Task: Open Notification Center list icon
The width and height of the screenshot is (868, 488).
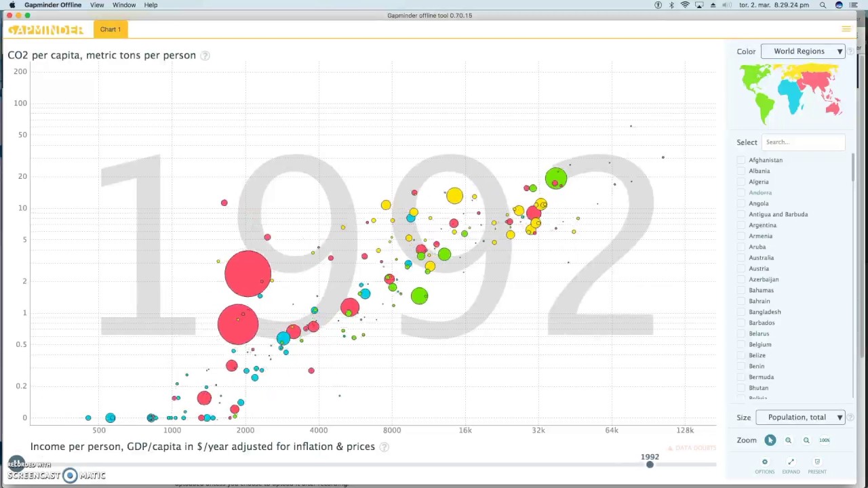Action: coord(853,5)
